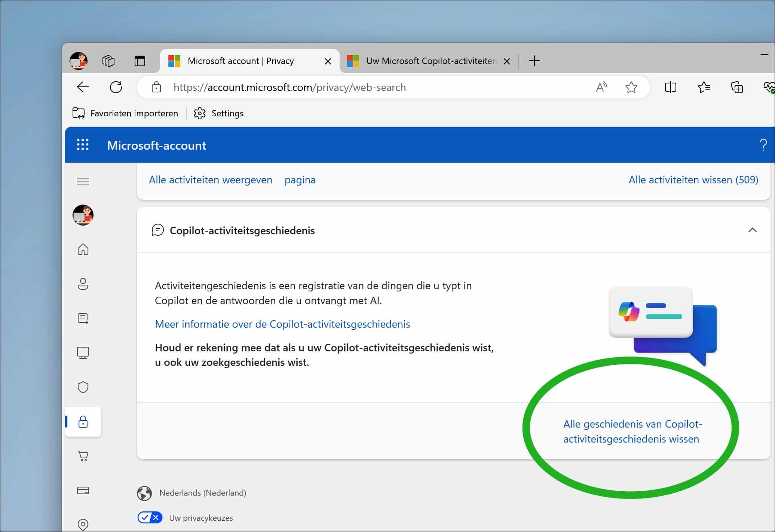The image size is (775, 532).
Task: Open split screen view
Action: (671, 87)
